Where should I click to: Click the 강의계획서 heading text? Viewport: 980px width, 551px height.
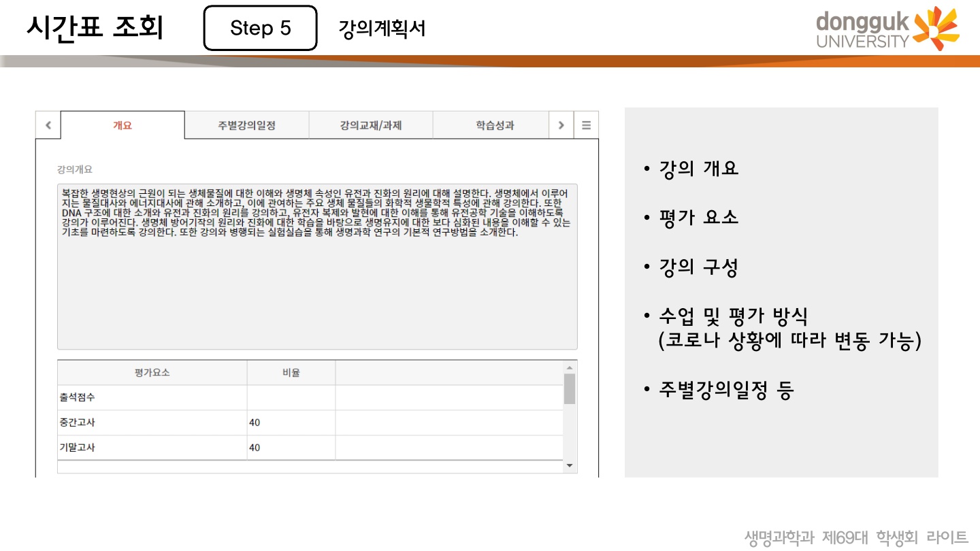(382, 29)
